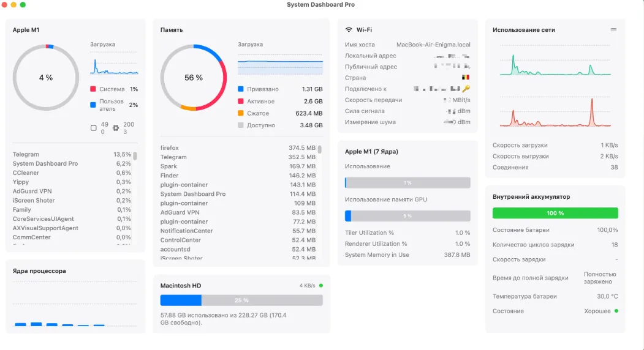Click the blue Пользователь legend square
Viewport: 644px width, 350px height.
[x=93, y=105]
